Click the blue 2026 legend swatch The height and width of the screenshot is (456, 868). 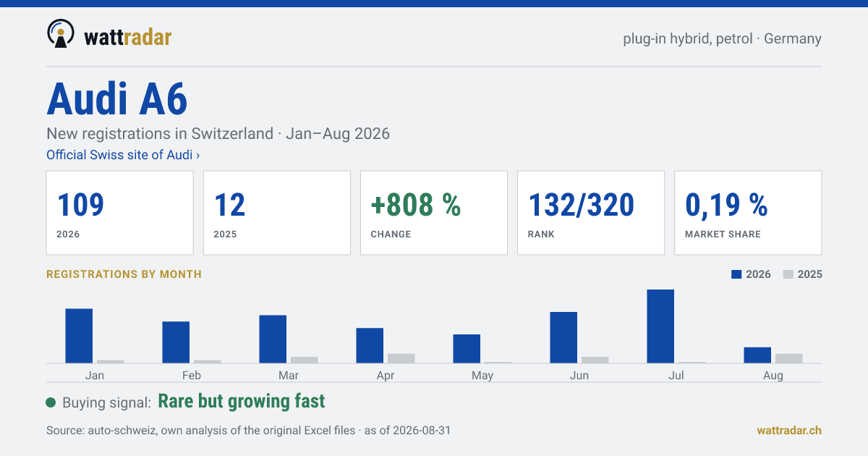click(x=737, y=274)
